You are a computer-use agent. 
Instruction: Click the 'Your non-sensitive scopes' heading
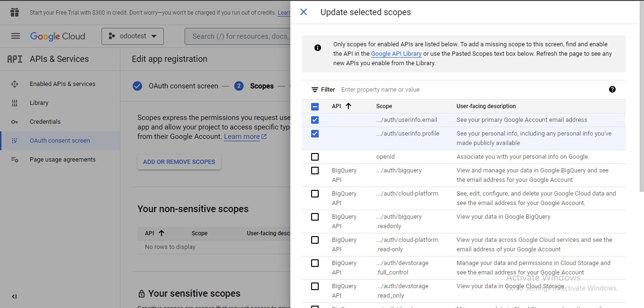pos(193,209)
